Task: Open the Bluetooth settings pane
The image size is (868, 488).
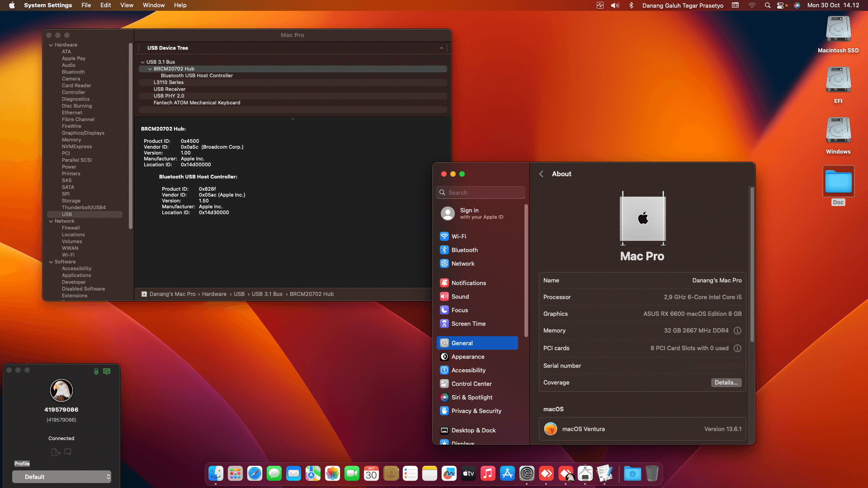Action: (477, 250)
